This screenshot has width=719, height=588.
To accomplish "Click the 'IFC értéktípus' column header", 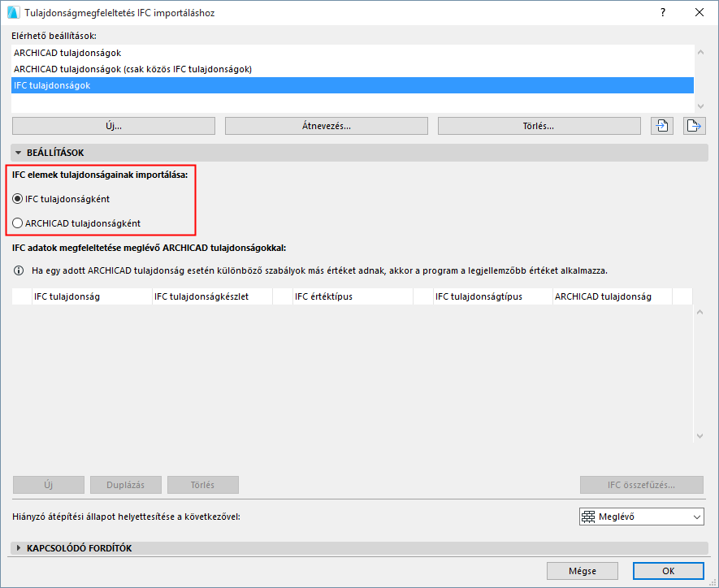I will coord(353,296).
